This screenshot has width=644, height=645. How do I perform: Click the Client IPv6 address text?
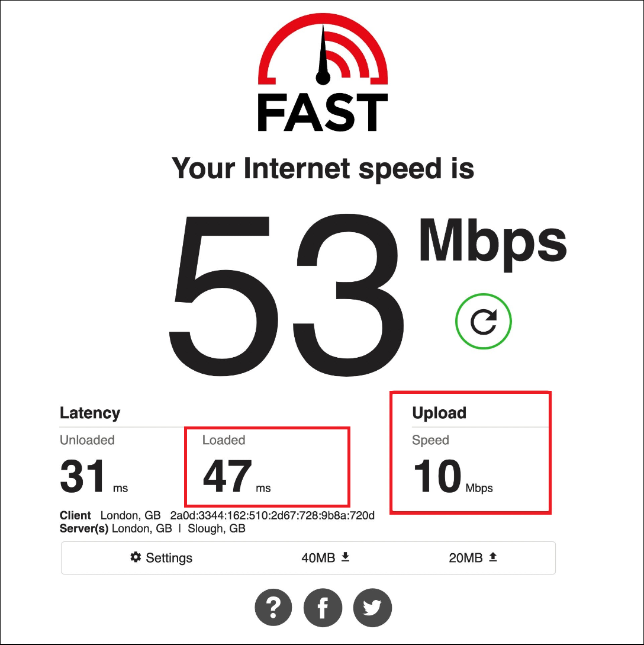click(272, 515)
